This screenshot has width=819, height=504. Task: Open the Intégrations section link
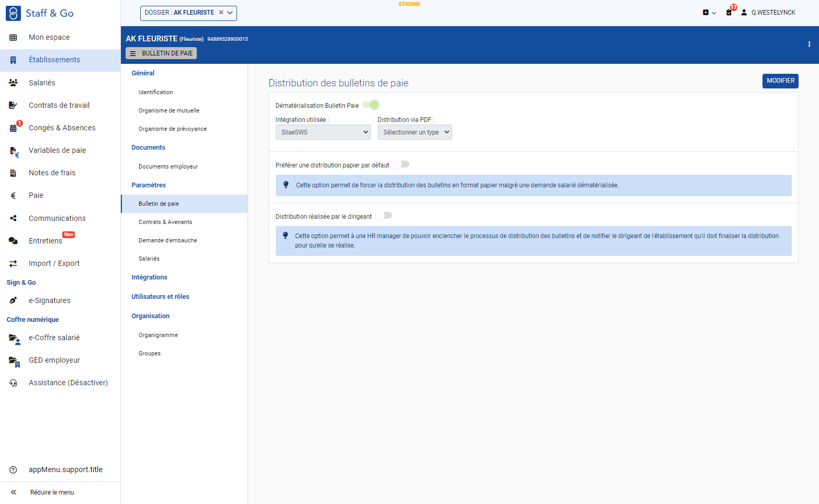[150, 277]
